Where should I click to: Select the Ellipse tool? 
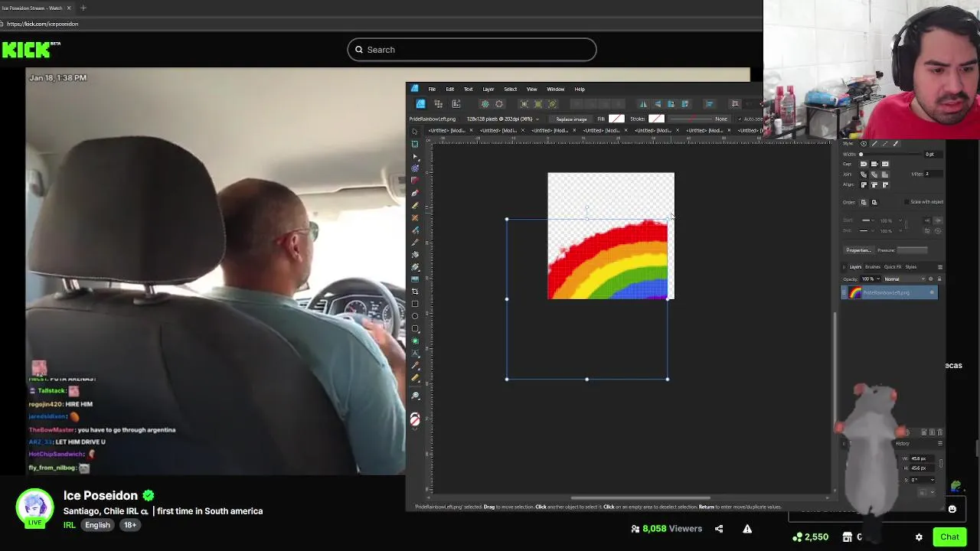(415, 316)
